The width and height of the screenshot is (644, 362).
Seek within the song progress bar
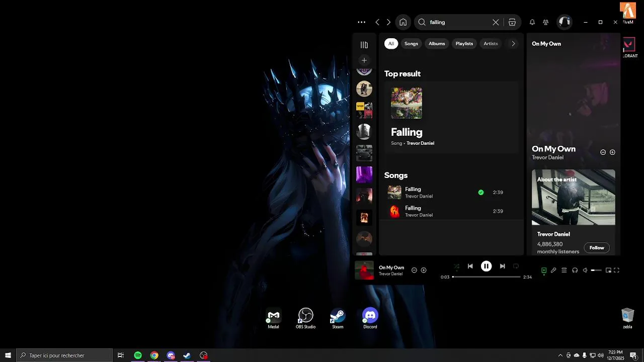[x=486, y=277]
